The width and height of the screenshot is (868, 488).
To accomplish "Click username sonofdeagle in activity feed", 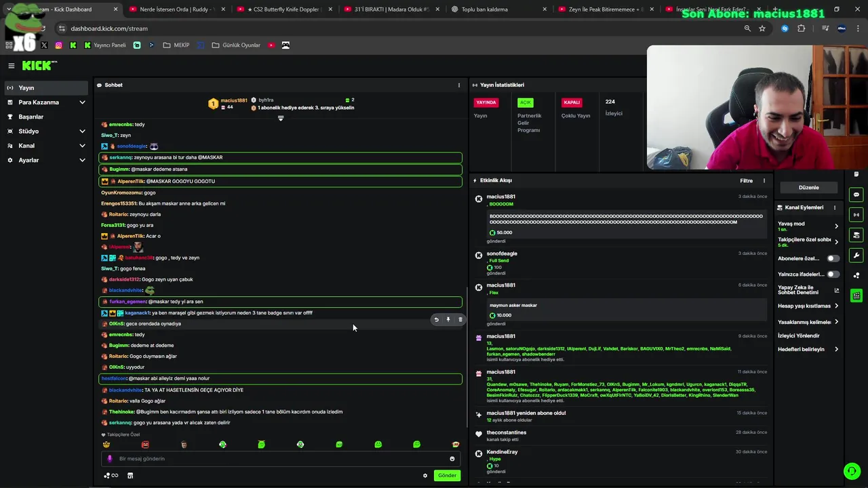I will [x=502, y=253].
